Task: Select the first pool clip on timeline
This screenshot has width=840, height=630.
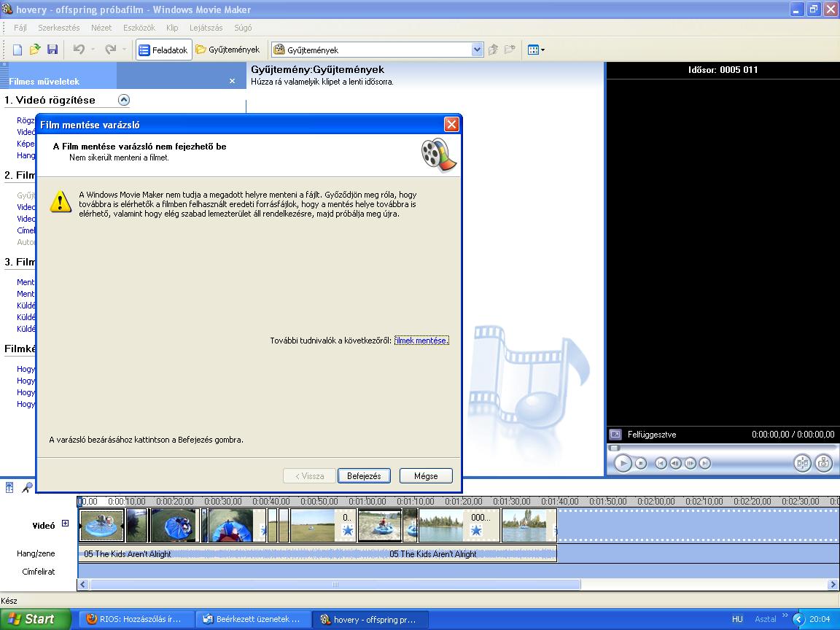Action: [101, 526]
